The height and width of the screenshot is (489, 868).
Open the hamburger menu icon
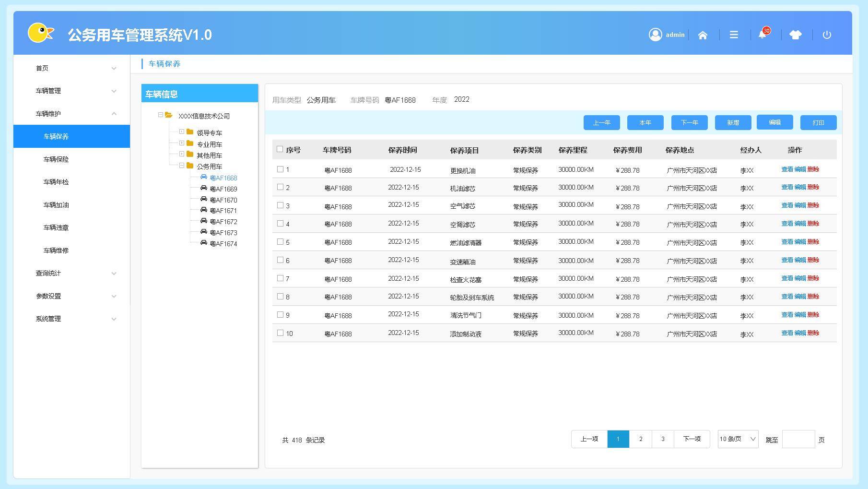pos(734,35)
